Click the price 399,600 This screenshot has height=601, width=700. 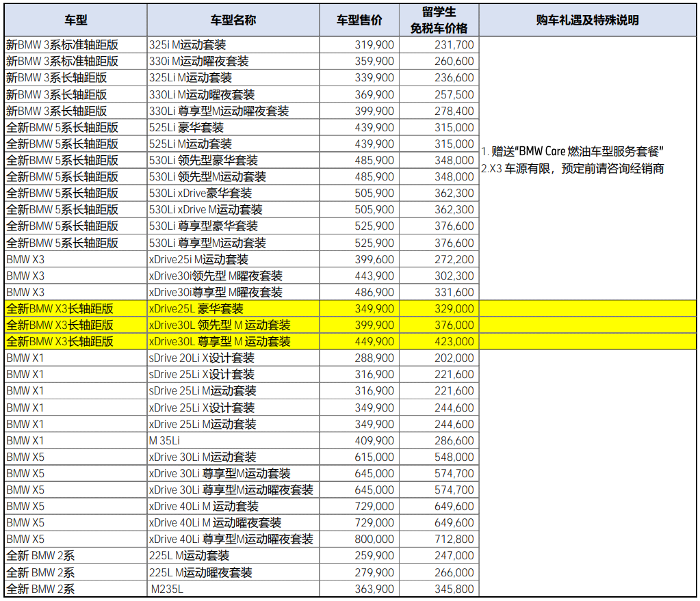[374, 260]
